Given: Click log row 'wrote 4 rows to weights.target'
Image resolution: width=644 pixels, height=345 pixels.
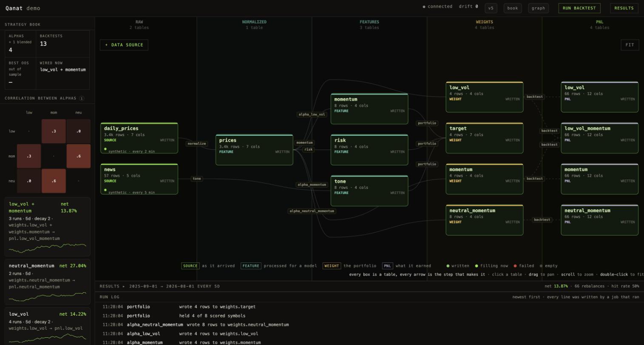Looking at the screenshot, I should pos(369,307).
